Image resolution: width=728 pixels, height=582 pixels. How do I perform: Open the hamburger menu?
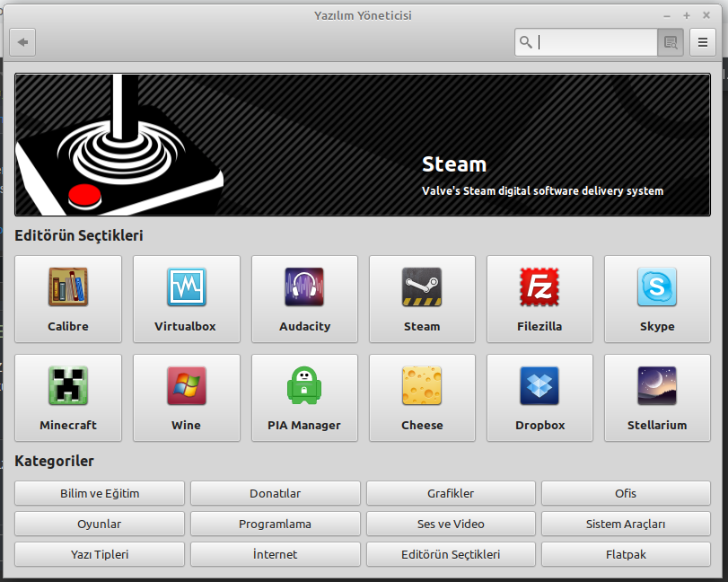coord(703,42)
